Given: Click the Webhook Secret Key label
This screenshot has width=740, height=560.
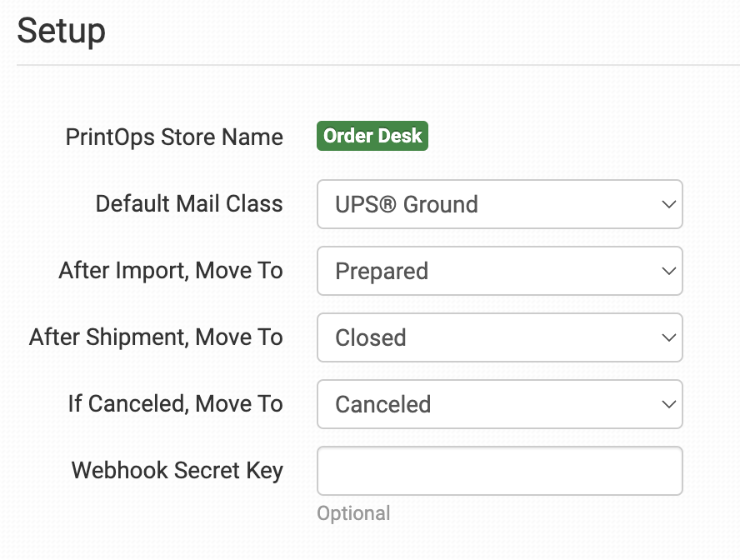Looking at the screenshot, I should click(177, 471).
